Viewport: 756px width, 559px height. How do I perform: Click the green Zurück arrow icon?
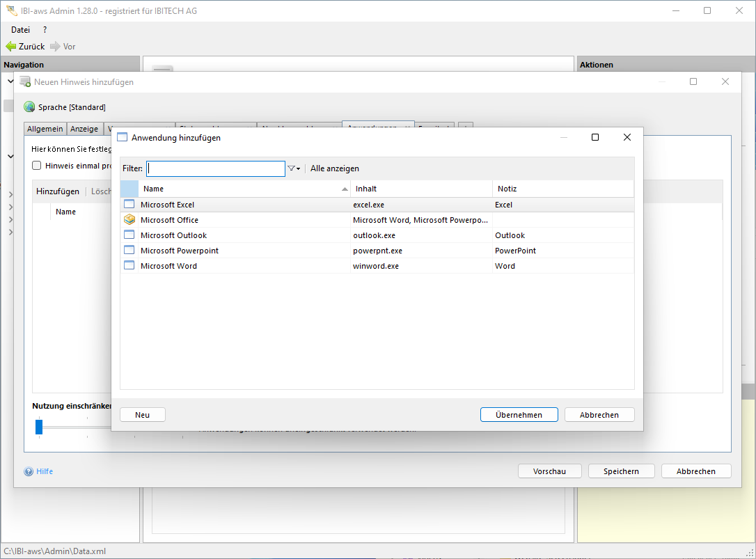tap(10, 47)
